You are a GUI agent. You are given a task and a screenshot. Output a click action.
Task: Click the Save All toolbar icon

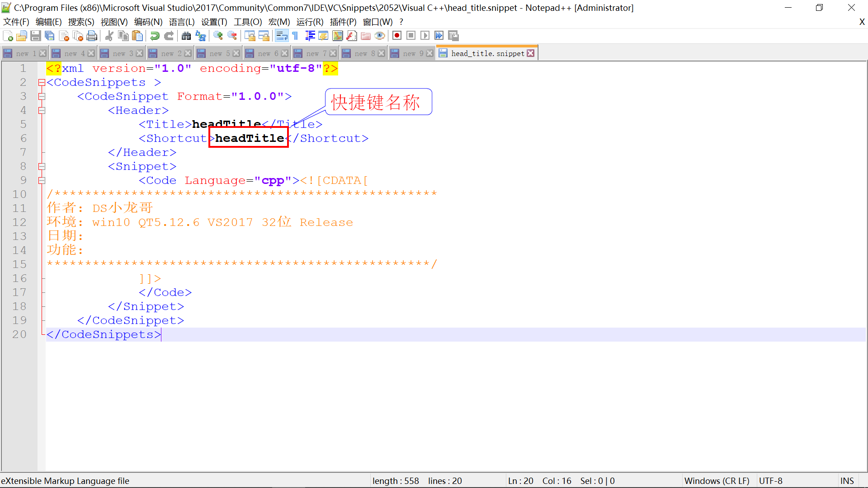pyautogui.click(x=50, y=36)
